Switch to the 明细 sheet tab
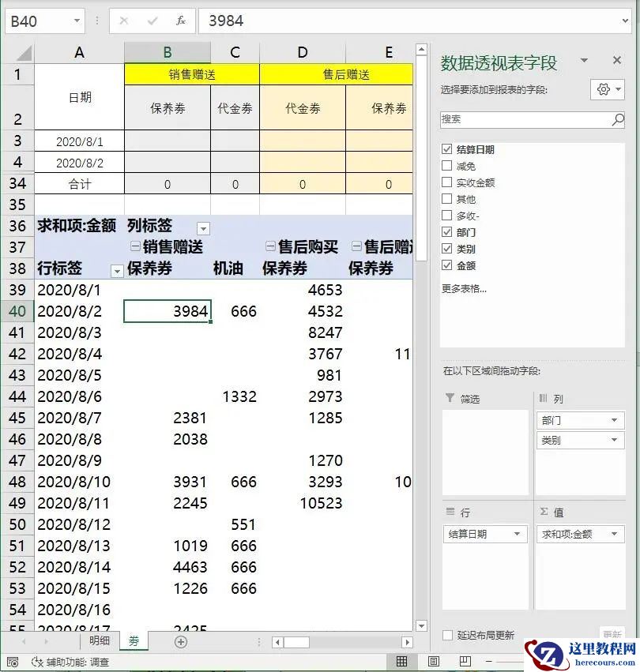 point(99,640)
